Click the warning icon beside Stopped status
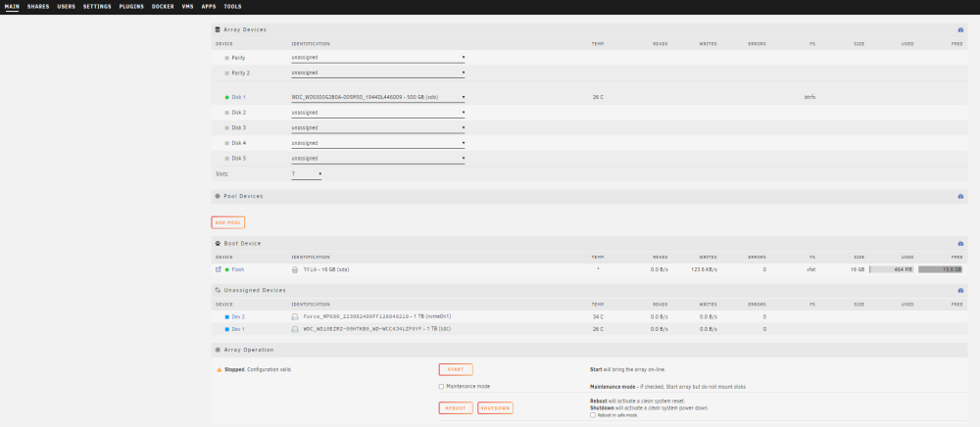980x427 pixels. 219,369
